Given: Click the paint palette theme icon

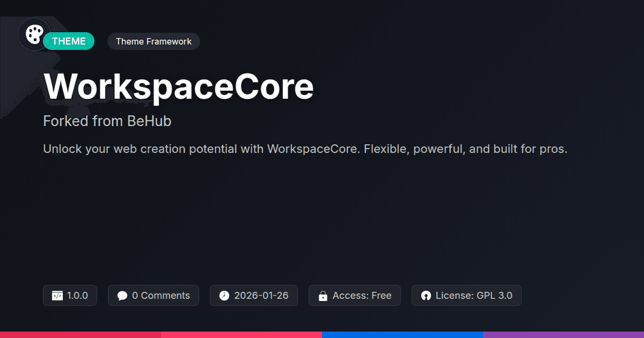Looking at the screenshot, I should [34, 34].
